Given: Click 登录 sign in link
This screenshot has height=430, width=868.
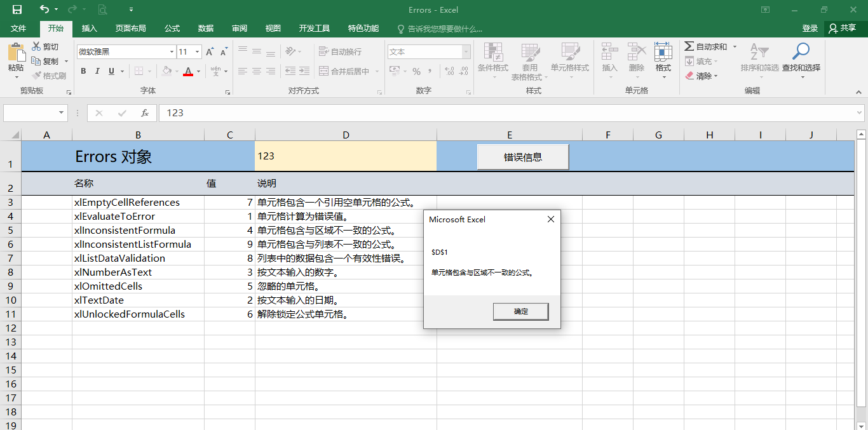Looking at the screenshot, I should [x=810, y=29].
